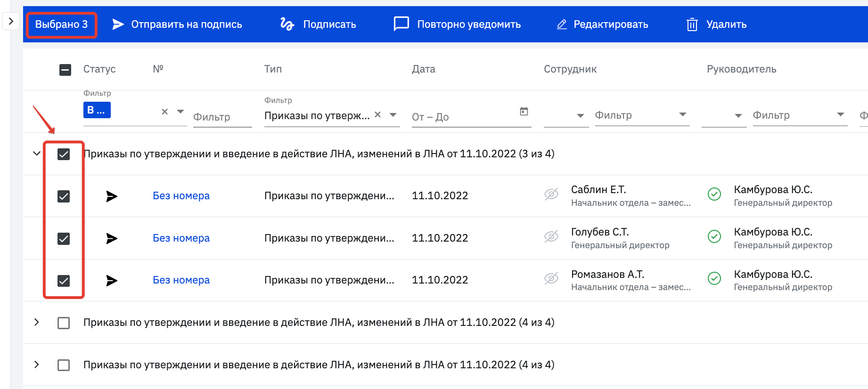868x389 pixels.
Task: Open the Тип filter dropdown arrow
Action: tap(393, 114)
